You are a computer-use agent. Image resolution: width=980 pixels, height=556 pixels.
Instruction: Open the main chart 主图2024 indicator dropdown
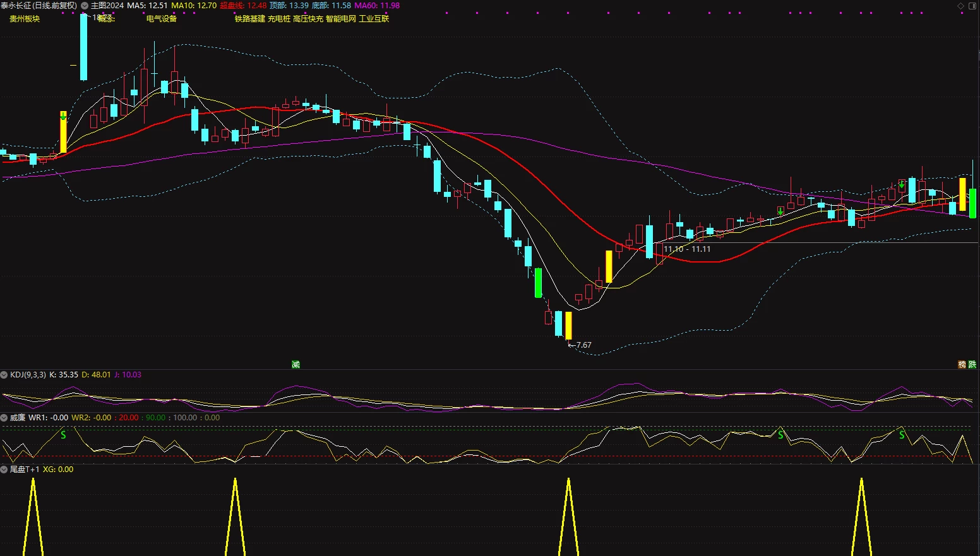(85, 6)
